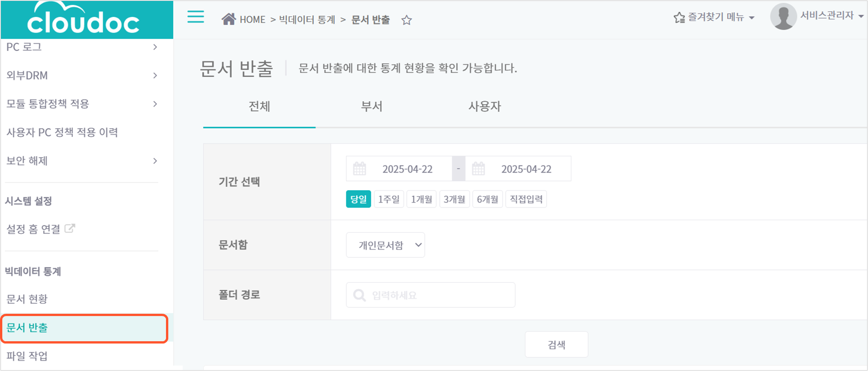This screenshot has height=371, width=868.
Task: Click the favorites menu star icon
Action: click(679, 18)
